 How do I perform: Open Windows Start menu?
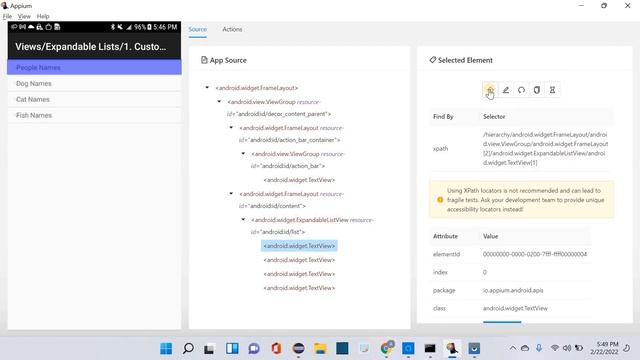pos(166,349)
